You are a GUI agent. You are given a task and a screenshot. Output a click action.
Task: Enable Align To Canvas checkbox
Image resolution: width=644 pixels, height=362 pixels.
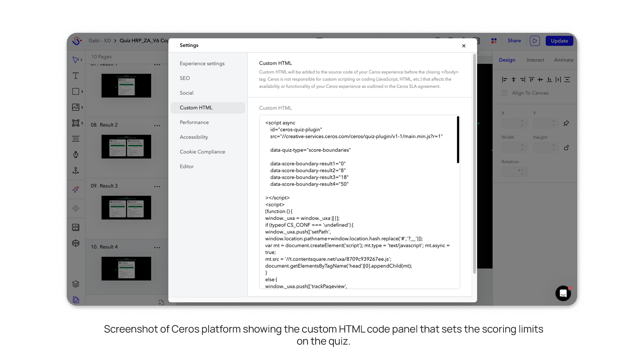pyautogui.click(x=504, y=93)
